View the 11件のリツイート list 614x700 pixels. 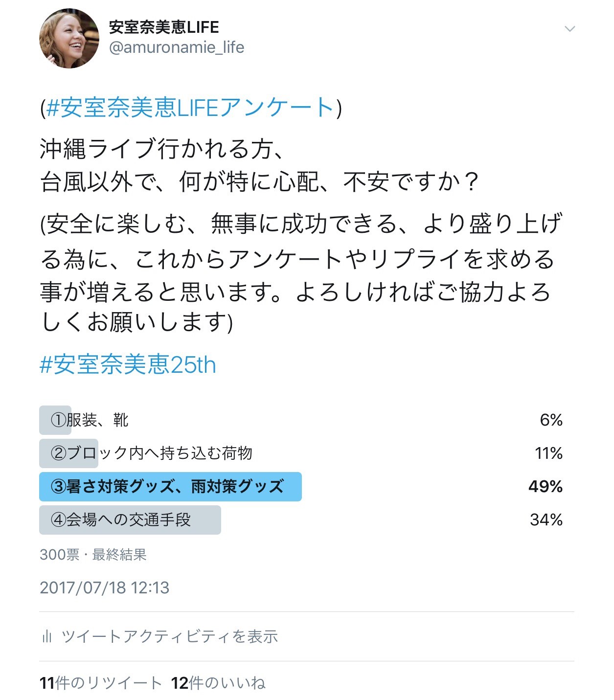101,683
